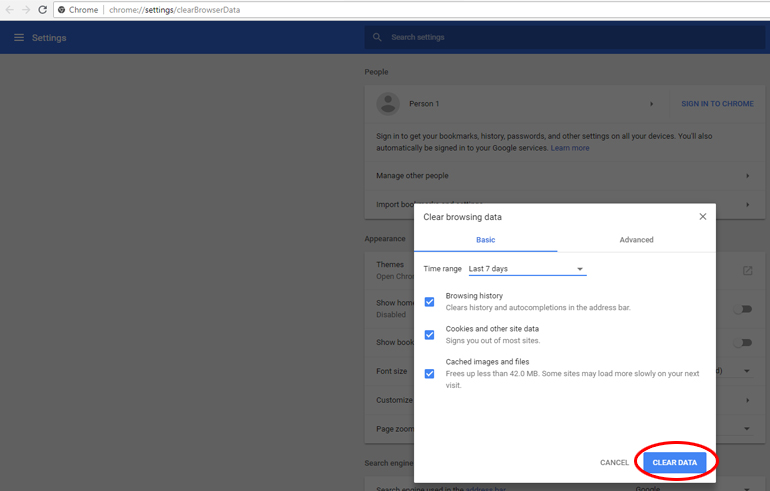770x491 pixels.
Task: Expand the Manage other people row
Action: [747, 176]
